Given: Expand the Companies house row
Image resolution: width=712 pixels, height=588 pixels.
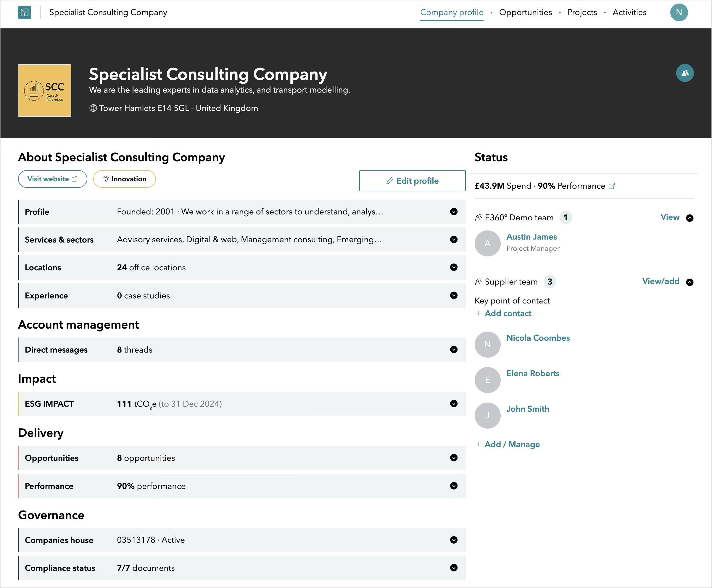Looking at the screenshot, I should (x=454, y=540).
